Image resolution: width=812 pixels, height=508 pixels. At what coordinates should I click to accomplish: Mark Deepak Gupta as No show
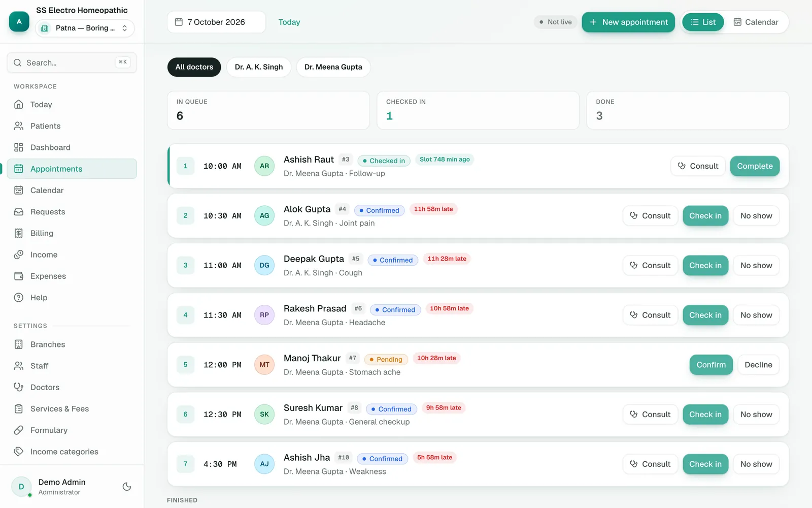pyautogui.click(x=756, y=265)
